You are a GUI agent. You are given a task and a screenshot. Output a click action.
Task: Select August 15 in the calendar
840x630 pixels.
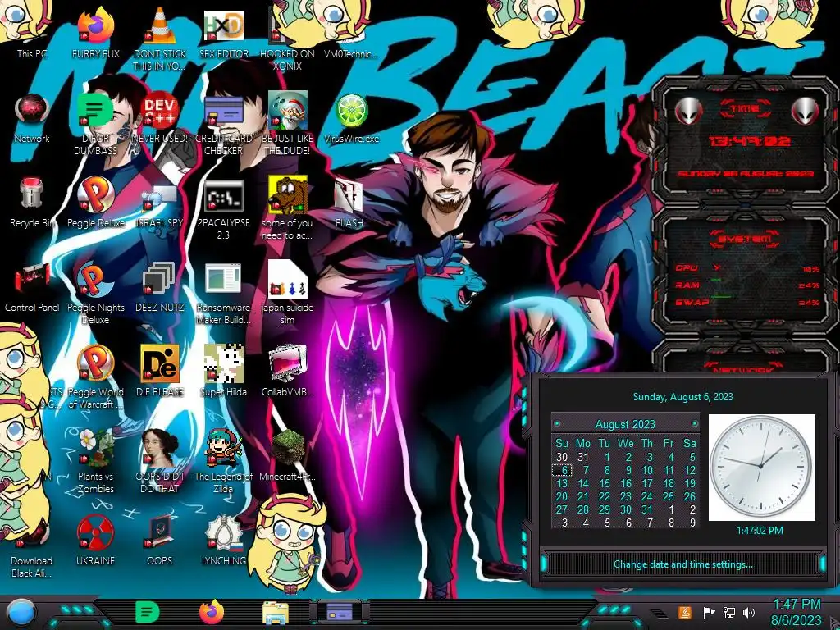click(x=605, y=483)
